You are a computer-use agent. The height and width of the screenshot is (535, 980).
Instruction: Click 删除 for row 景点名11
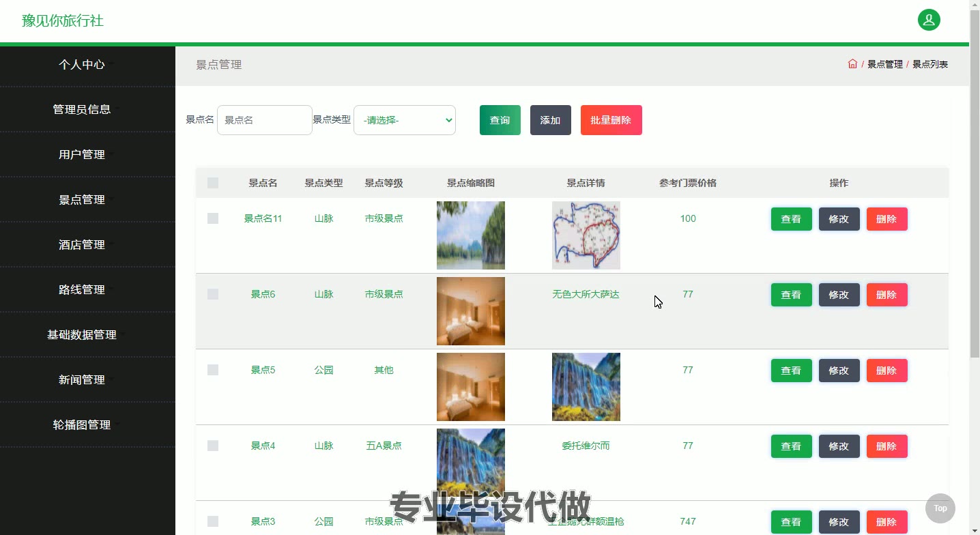click(x=887, y=219)
